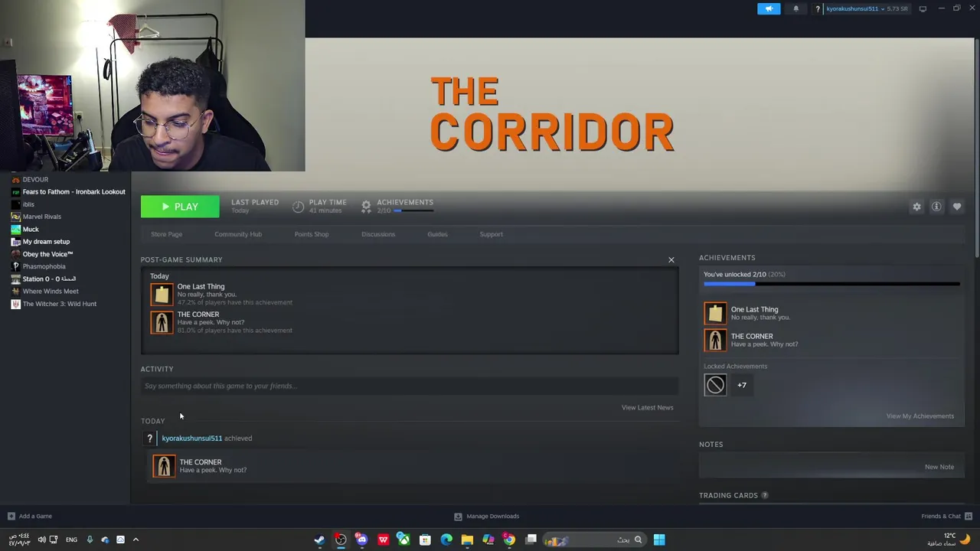
Task: Select Phasmophobia in library list
Action: 44,266
